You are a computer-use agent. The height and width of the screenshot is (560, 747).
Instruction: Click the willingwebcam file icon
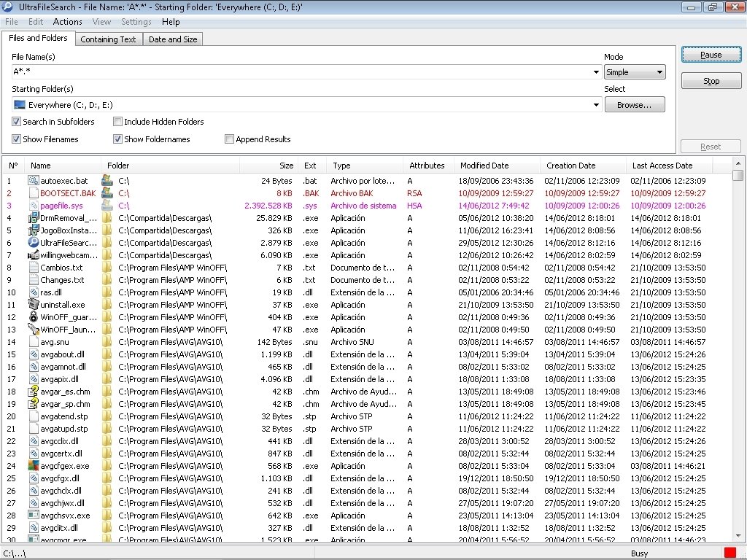34,254
